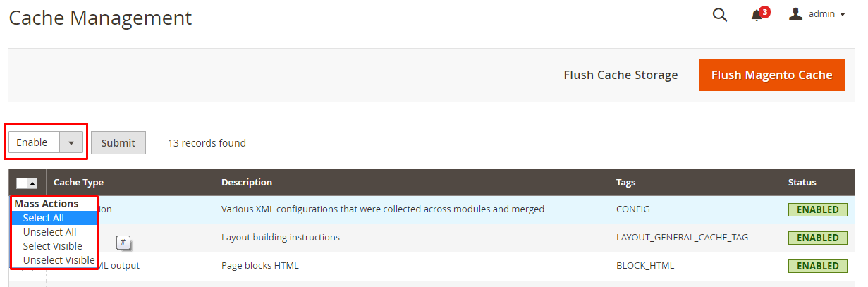Click the hash symbol tooltip icon
This screenshot has height=287, width=868.
(x=123, y=243)
